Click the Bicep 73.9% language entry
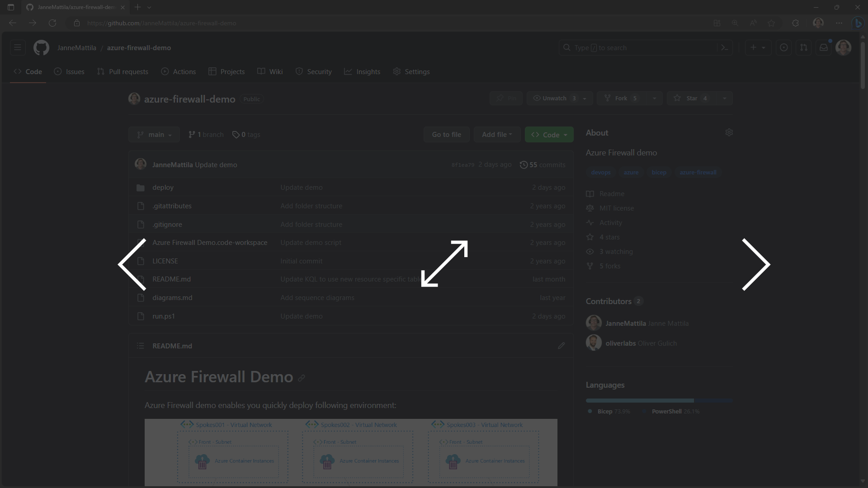The height and width of the screenshot is (488, 868). [609, 412]
